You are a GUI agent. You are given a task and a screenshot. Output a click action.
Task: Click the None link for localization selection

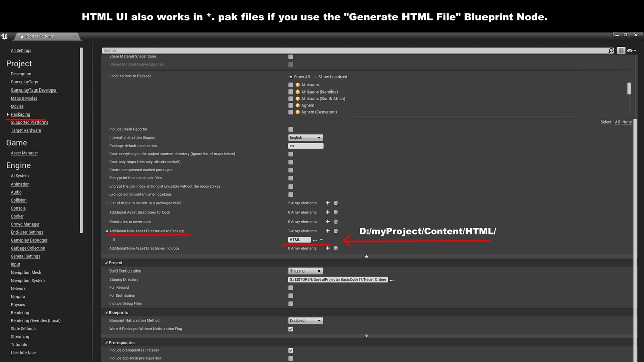(x=627, y=122)
